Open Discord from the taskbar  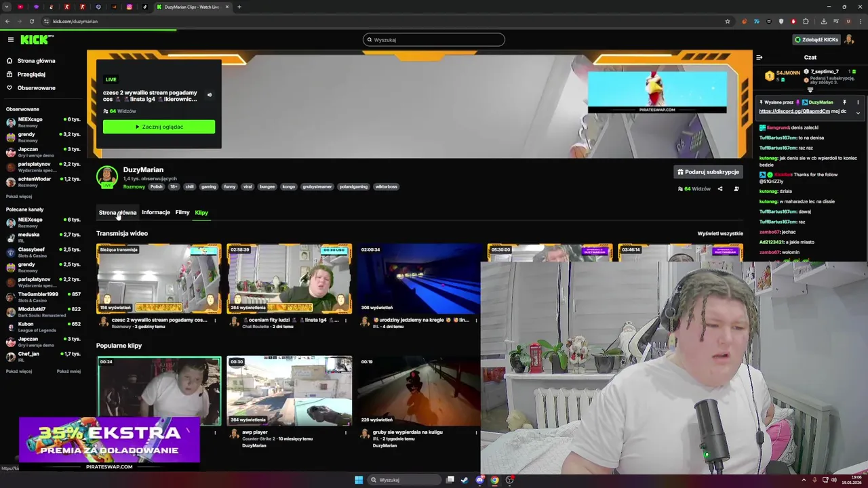479,480
